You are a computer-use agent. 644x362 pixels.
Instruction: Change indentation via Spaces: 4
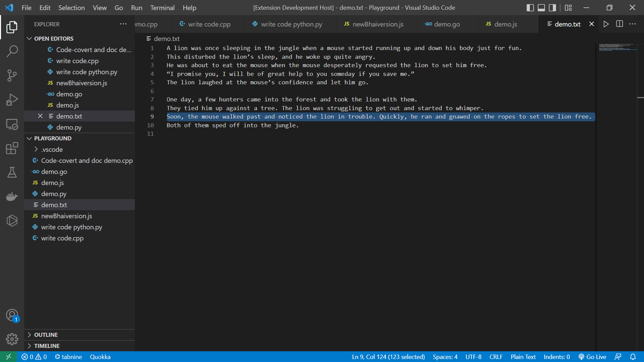point(445,357)
